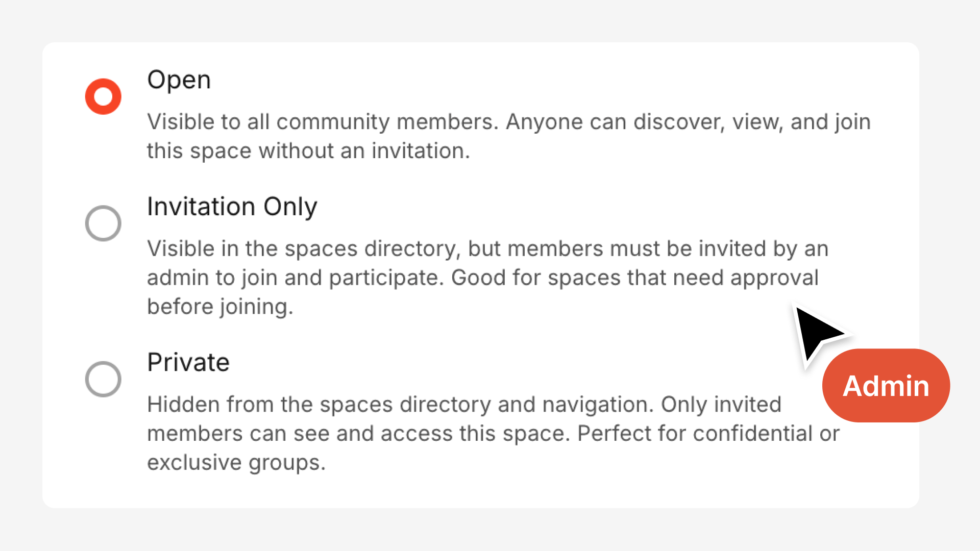Click the black cursor arrow icon
Screen dimensions: 980x551
[x=816, y=333]
